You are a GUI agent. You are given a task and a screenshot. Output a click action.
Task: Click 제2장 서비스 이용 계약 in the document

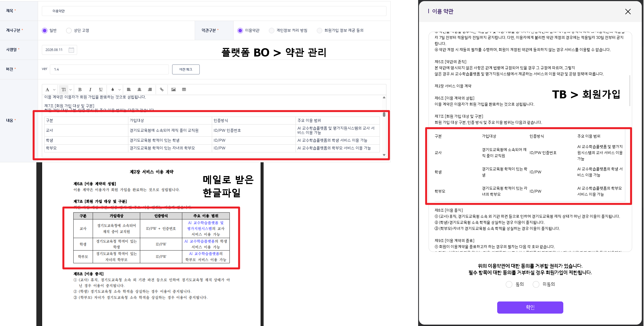point(152,172)
